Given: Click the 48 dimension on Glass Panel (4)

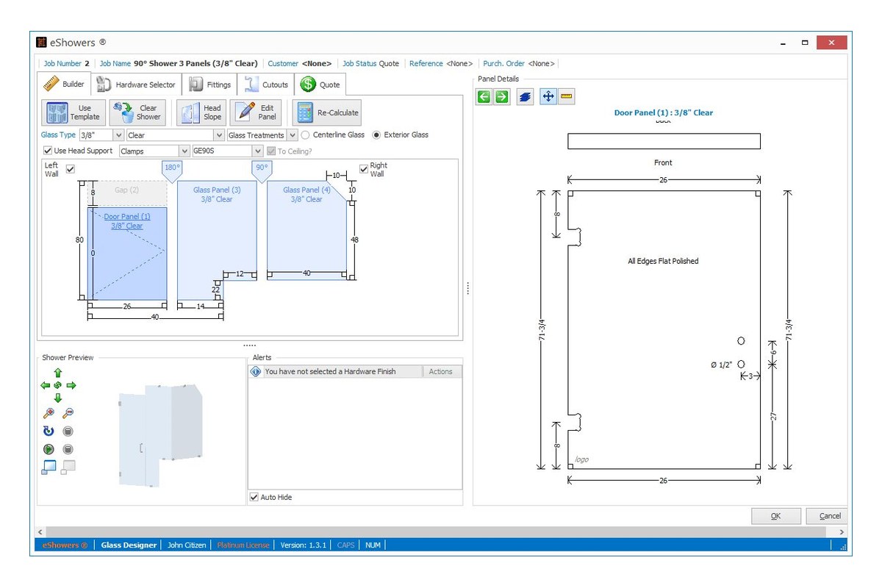Looking at the screenshot, I should [354, 240].
